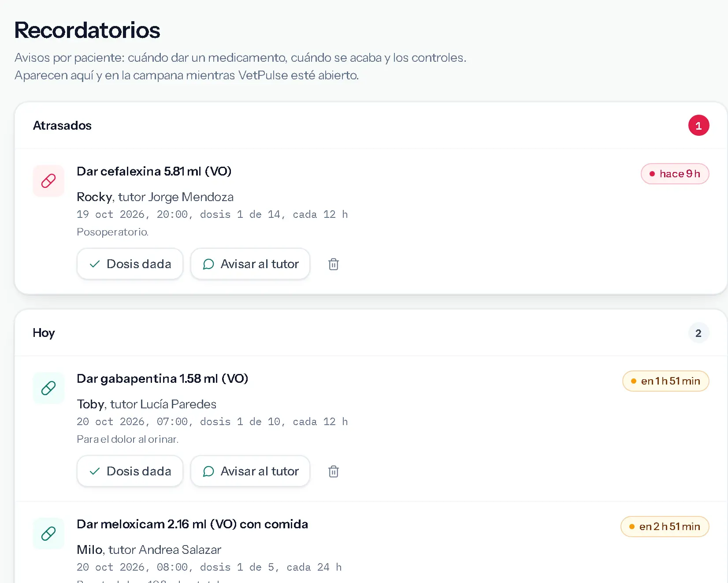The width and height of the screenshot is (728, 583).
Task: Click the '20 oct 2026, 07:00' schedule line
Action: point(212,422)
